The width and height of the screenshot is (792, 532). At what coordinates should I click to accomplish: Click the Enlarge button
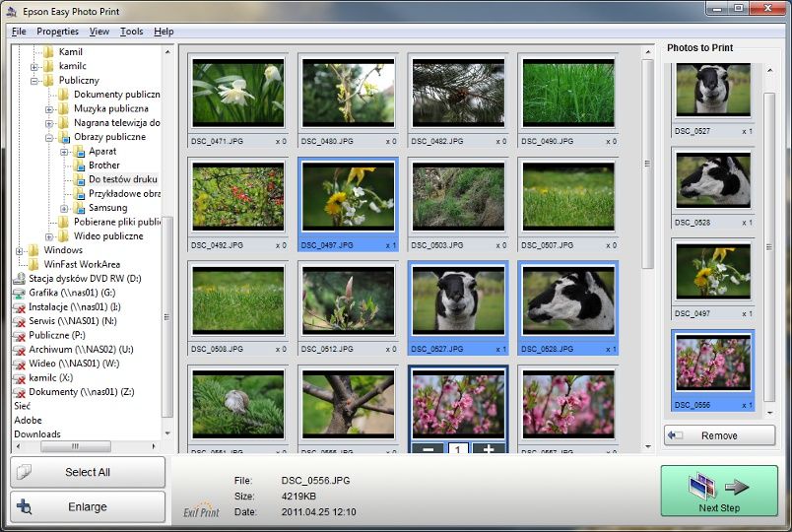click(x=88, y=506)
